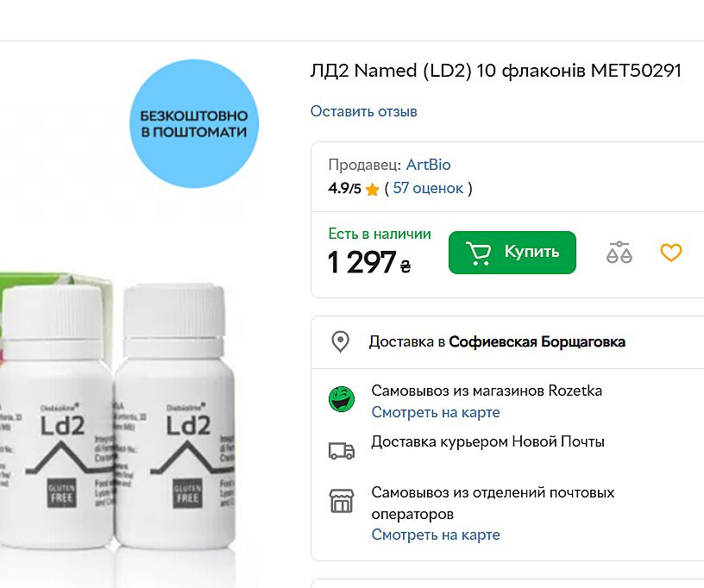Open map link under postal operators pickup

coord(435,535)
